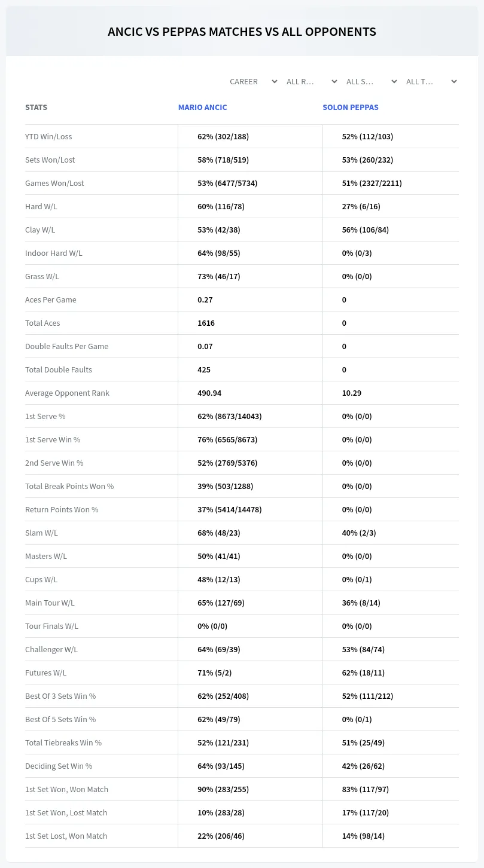Select the 1st Set Lost, Won Match label

pos(66,836)
